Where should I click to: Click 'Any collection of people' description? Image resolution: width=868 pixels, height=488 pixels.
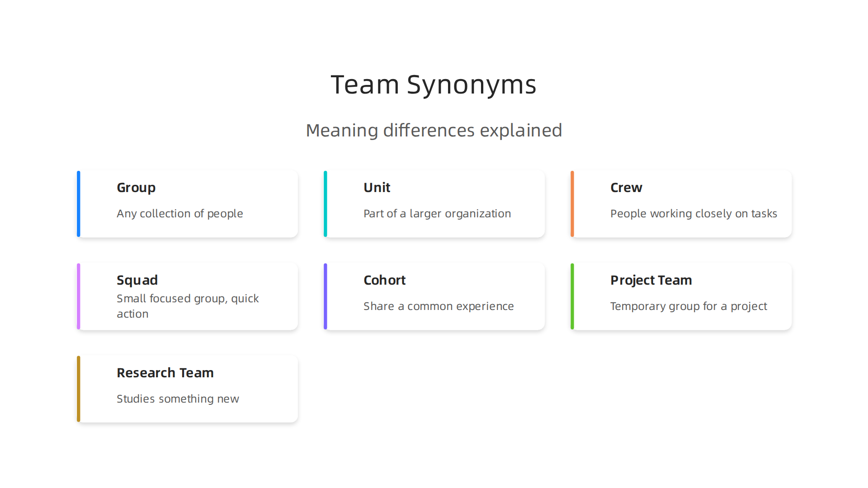180,214
